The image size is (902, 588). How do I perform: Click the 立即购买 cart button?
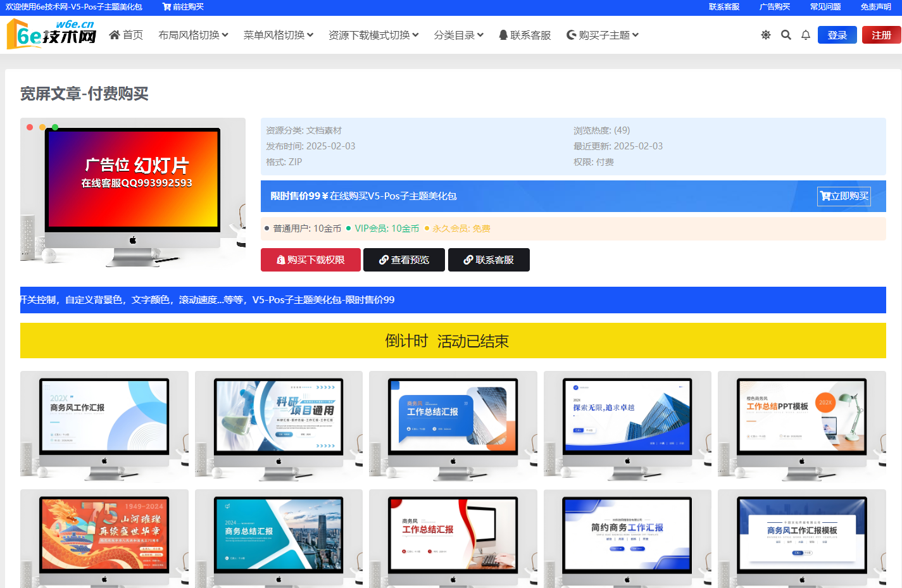[x=844, y=196]
